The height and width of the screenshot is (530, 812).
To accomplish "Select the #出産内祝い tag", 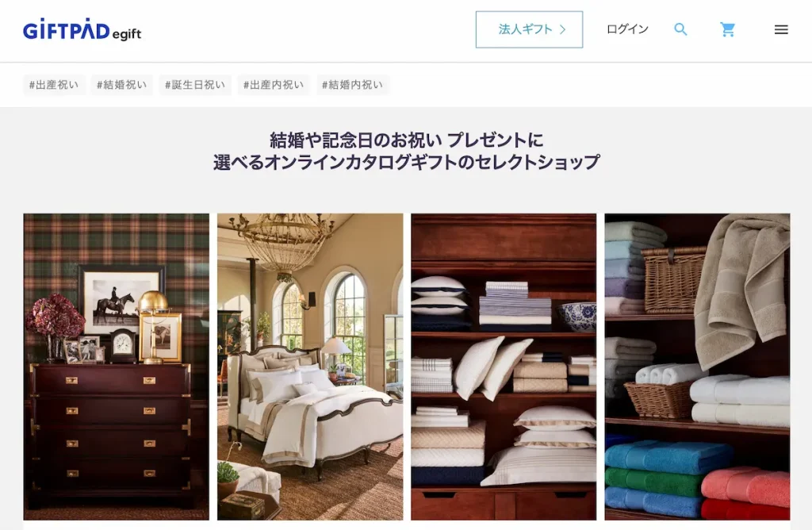I will (274, 85).
